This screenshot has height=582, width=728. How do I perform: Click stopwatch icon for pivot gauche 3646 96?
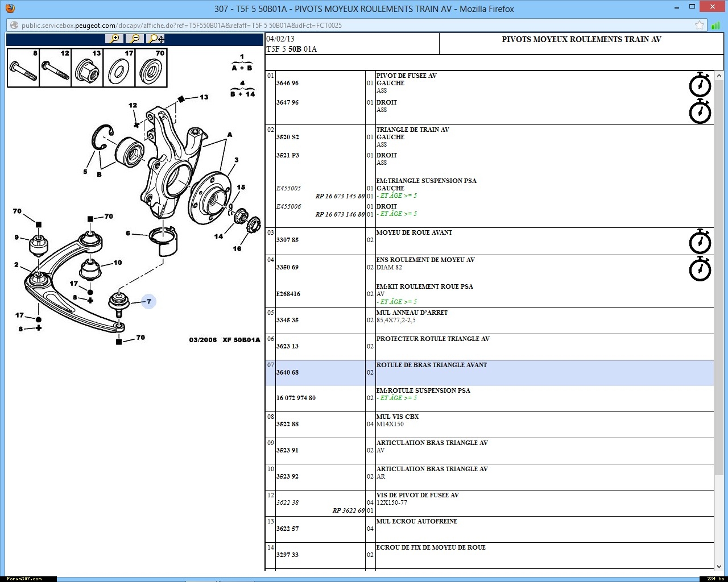tap(700, 85)
